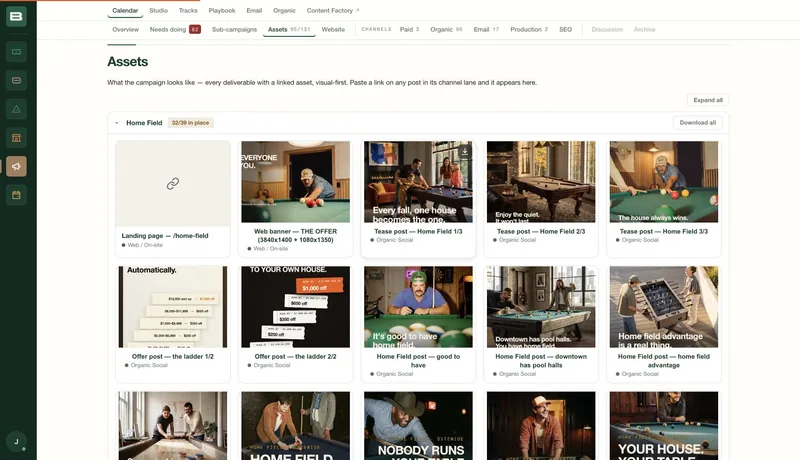Image resolution: width=800 pixels, height=460 pixels.
Task: Open the Playbook tab
Action: (222, 10)
